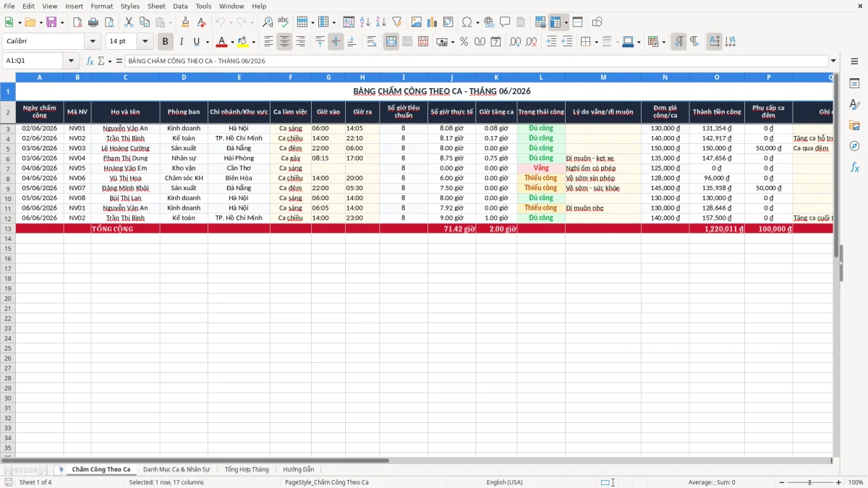Toggle Merge and Center Cells
The width and height of the screenshot is (868, 488).
click(x=391, y=42)
